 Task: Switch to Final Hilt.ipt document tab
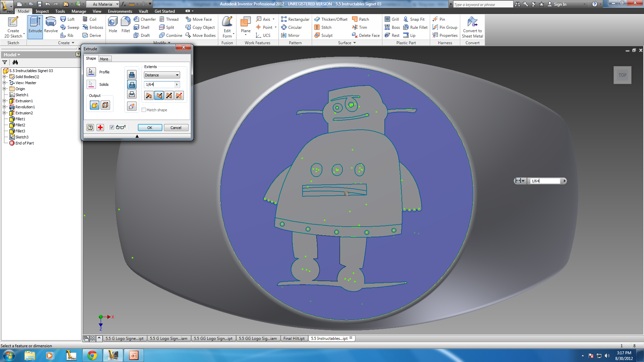[294, 339]
